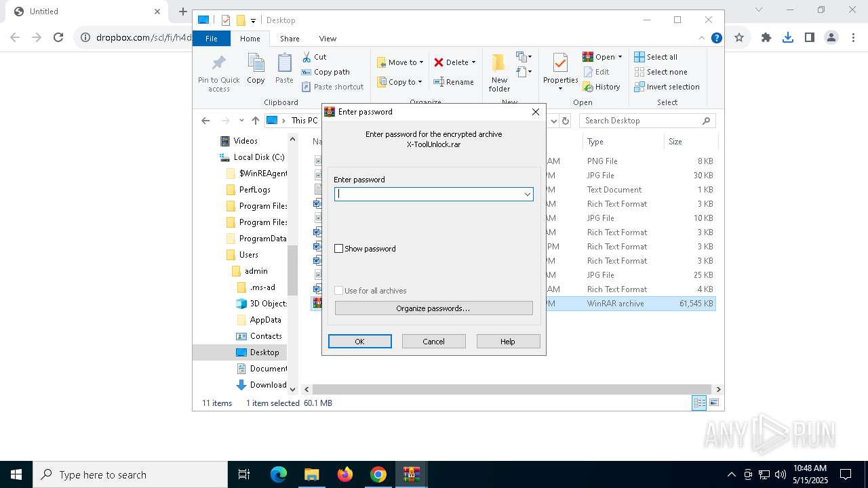868x488 pixels.
Task: Click the Edit command in Open group
Action: coord(596,72)
